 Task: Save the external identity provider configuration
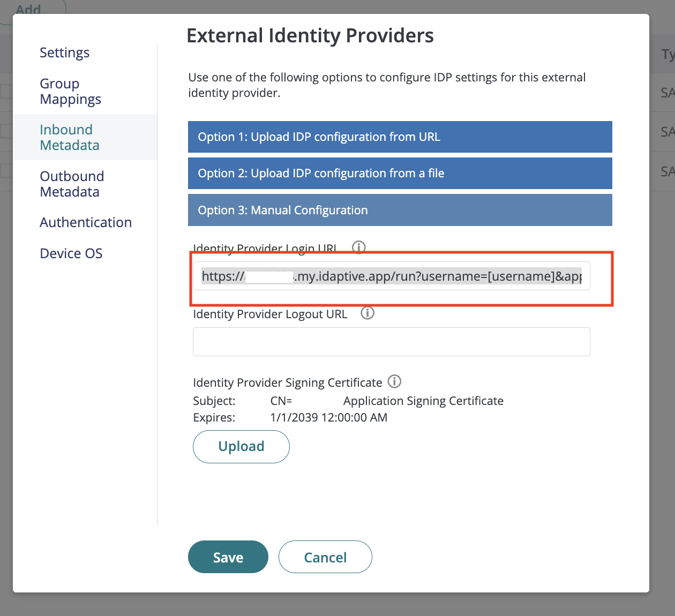point(228,557)
